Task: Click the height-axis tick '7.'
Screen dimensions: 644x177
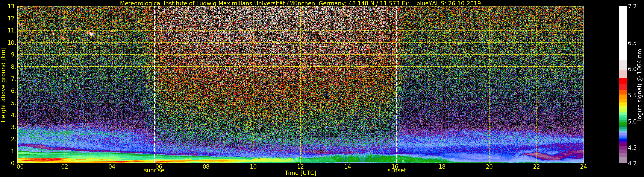Action: click(13, 79)
